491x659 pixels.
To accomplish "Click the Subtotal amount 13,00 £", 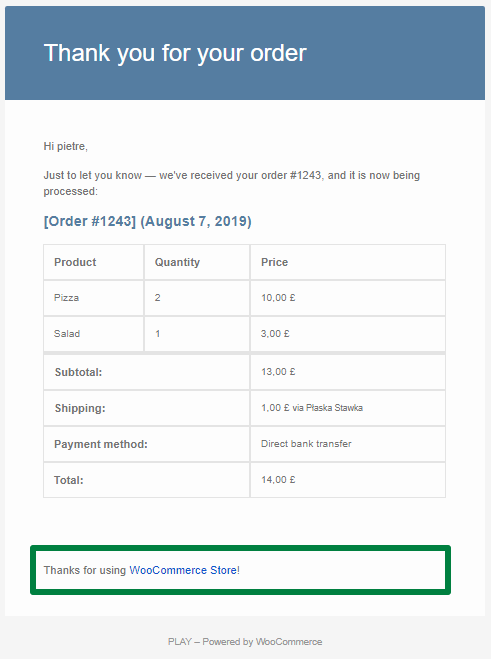I will tap(278, 372).
